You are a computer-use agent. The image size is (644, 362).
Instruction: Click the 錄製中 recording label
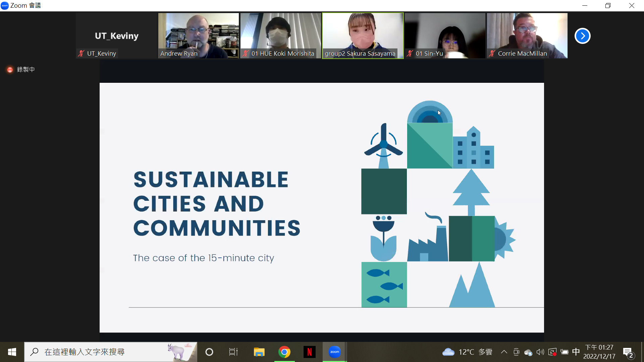(x=26, y=69)
